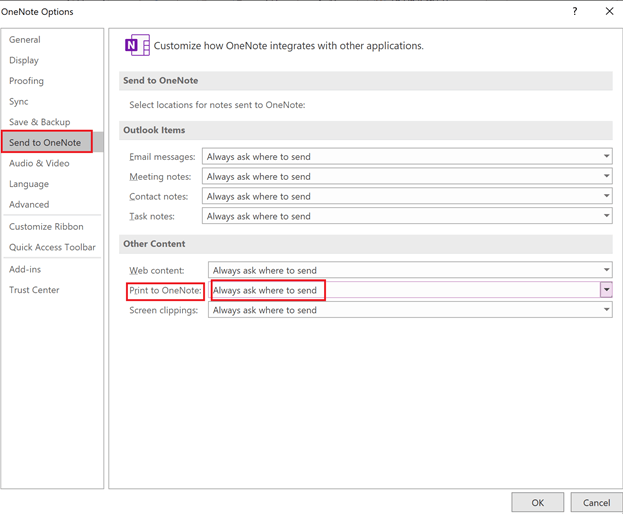
Task: Open the Advanced options category
Action: coord(29,205)
